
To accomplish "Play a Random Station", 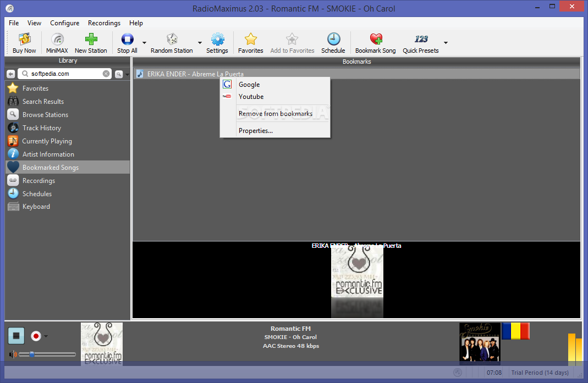I will pos(172,43).
